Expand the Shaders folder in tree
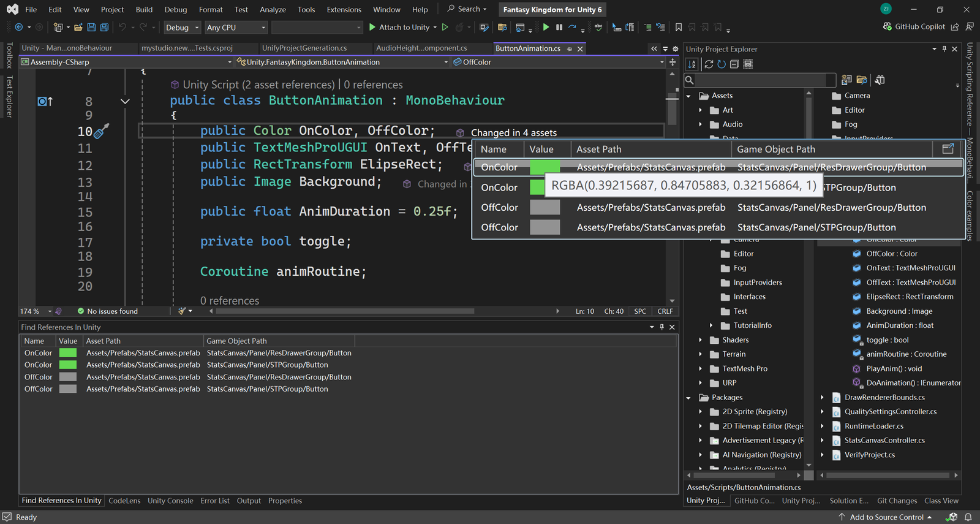The height and width of the screenshot is (524, 980). point(701,340)
